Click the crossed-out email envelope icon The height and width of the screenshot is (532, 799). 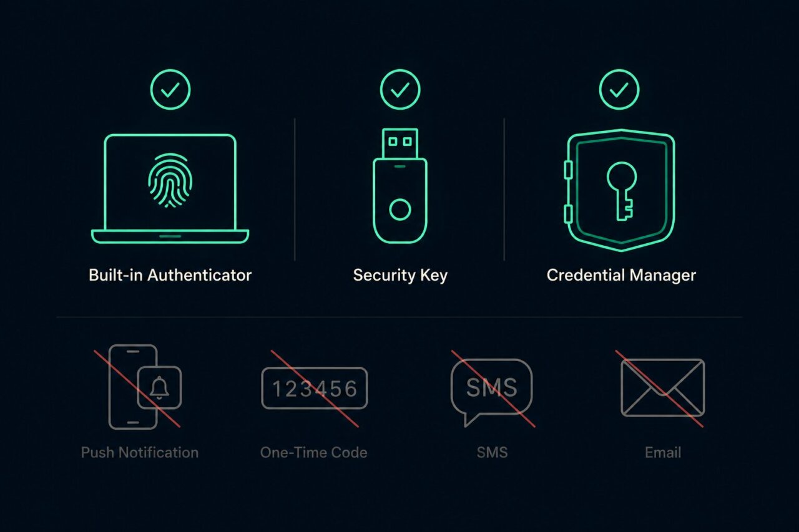point(662,388)
